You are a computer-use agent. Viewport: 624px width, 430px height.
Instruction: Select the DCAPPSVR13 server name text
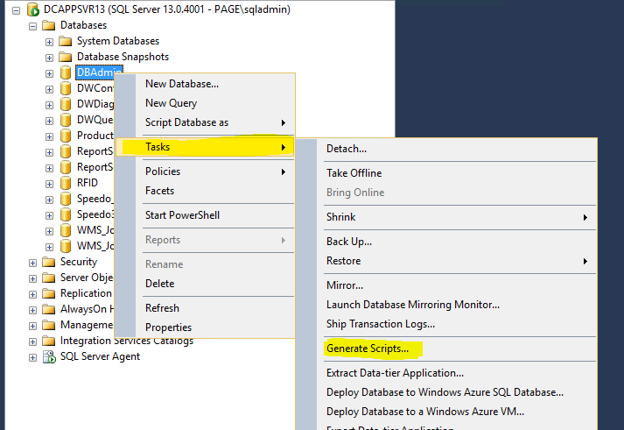(167, 9)
